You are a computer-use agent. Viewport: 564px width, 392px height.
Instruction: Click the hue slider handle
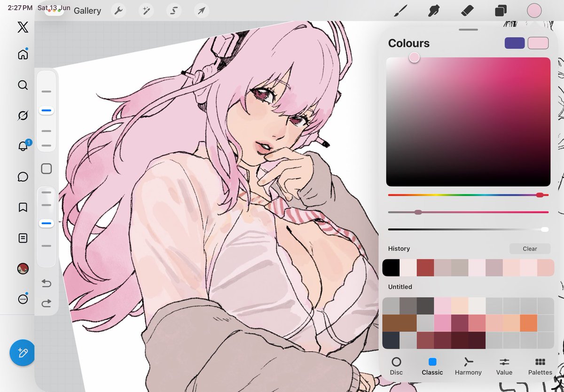[x=540, y=195]
